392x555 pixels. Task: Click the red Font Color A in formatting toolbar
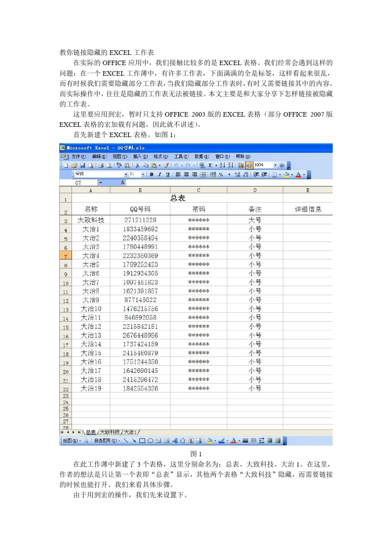(x=298, y=175)
